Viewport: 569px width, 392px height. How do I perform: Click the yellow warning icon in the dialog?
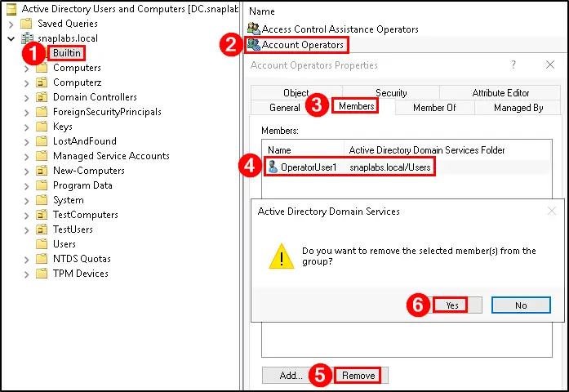click(282, 256)
